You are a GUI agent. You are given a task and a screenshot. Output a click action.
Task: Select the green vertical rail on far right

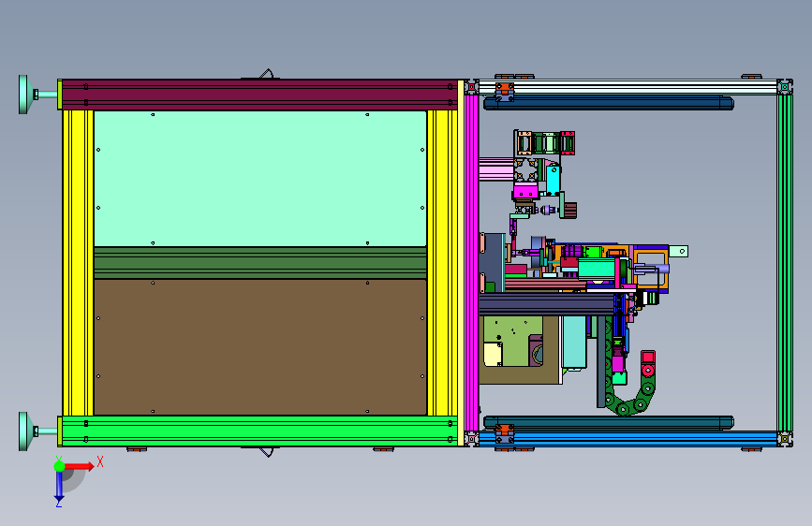tap(785, 262)
